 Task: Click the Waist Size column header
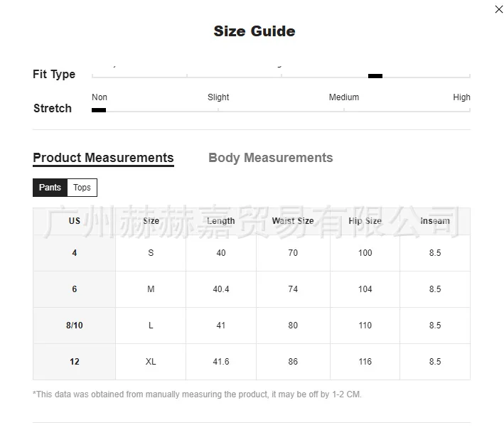pos(293,221)
